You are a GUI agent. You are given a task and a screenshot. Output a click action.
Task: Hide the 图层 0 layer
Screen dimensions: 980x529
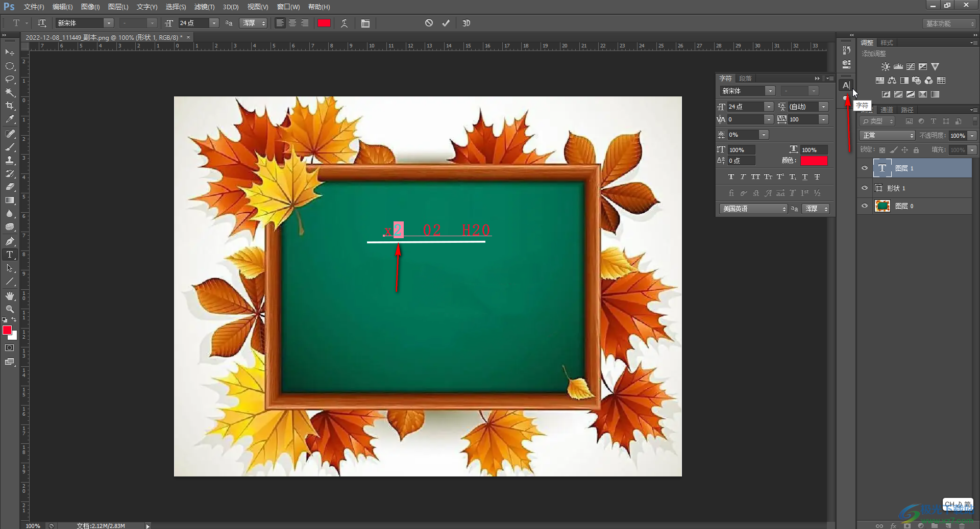[865, 206]
